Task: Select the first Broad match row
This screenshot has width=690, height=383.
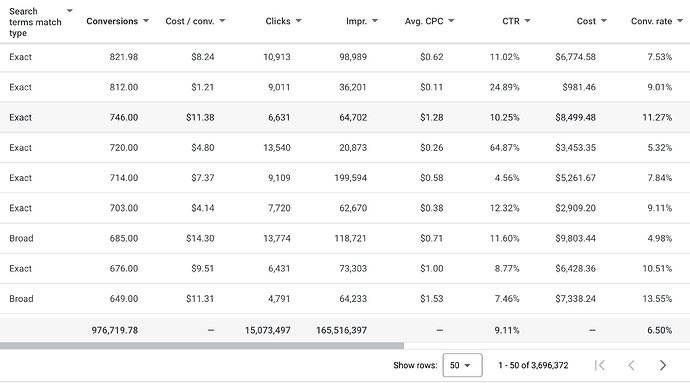Action: (345, 238)
